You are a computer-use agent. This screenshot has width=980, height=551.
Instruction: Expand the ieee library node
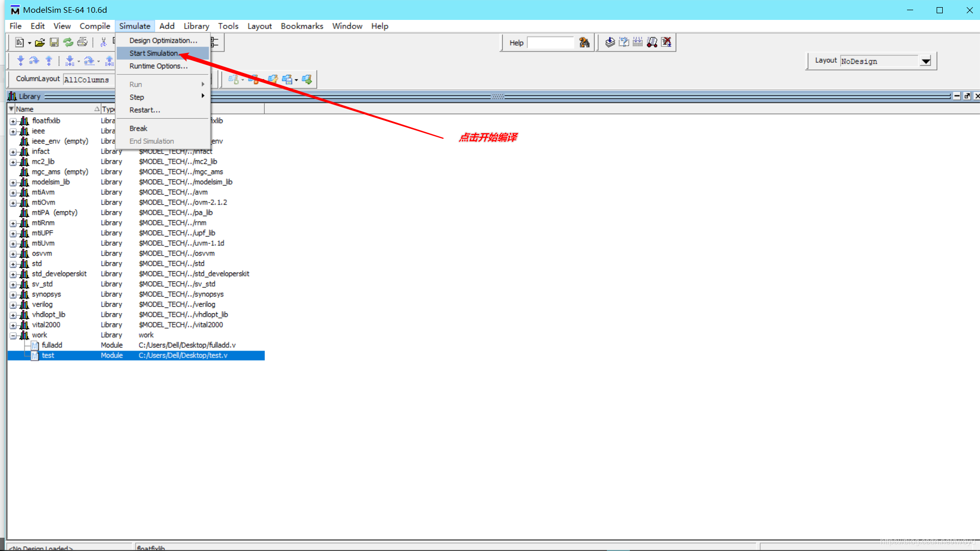(13, 132)
